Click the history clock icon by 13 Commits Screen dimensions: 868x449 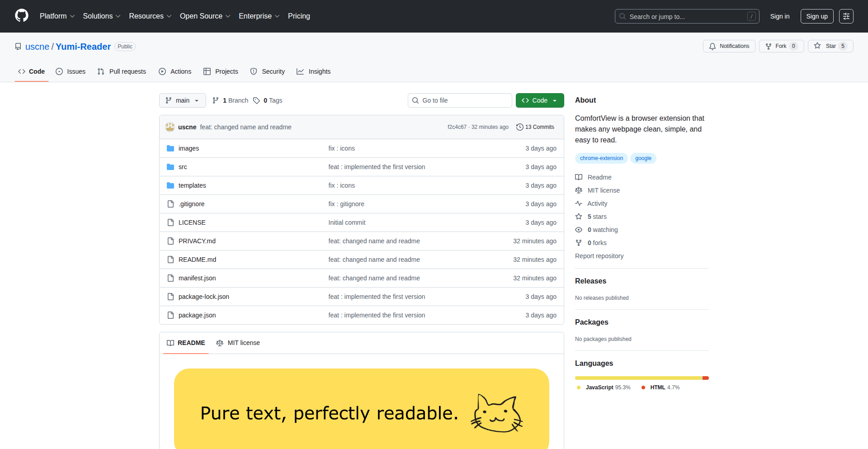click(520, 127)
